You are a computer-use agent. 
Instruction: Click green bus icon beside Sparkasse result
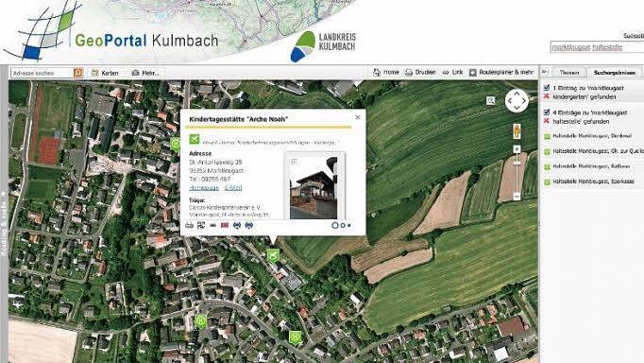[547, 181]
